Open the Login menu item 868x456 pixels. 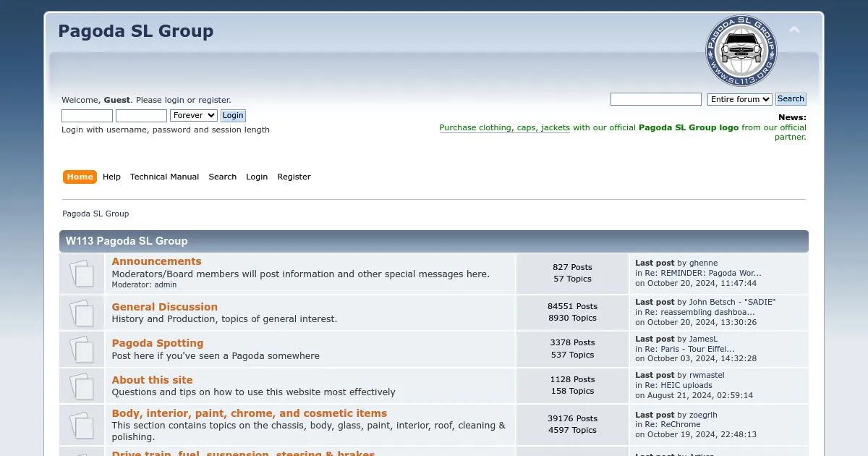coord(257,177)
